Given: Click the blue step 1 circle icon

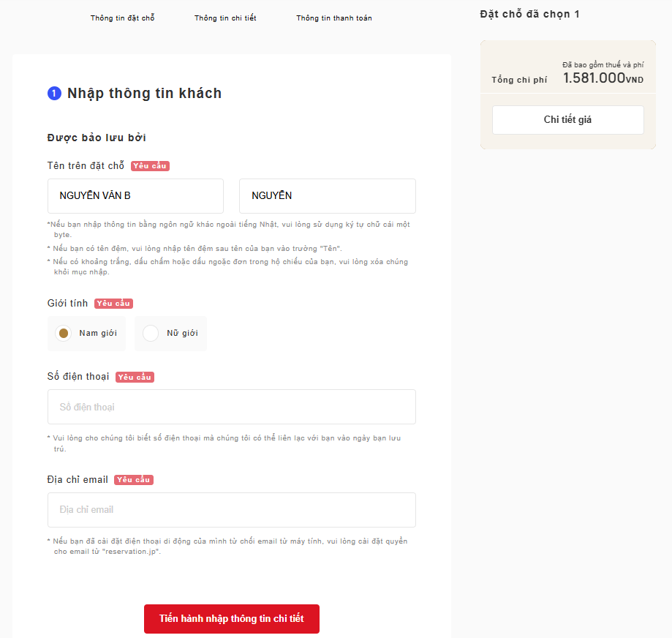Looking at the screenshot, I should point(54,94).
